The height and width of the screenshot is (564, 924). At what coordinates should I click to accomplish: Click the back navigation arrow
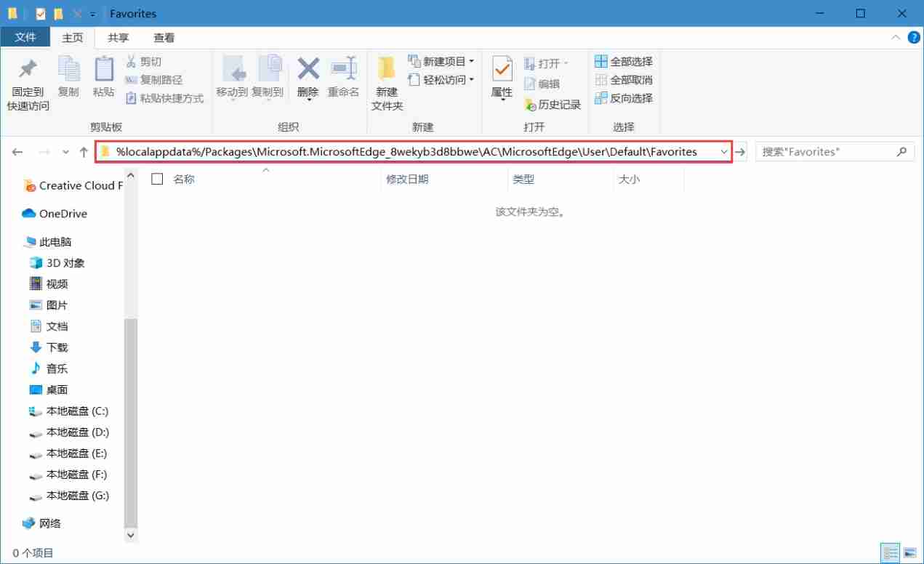point(17,151)
